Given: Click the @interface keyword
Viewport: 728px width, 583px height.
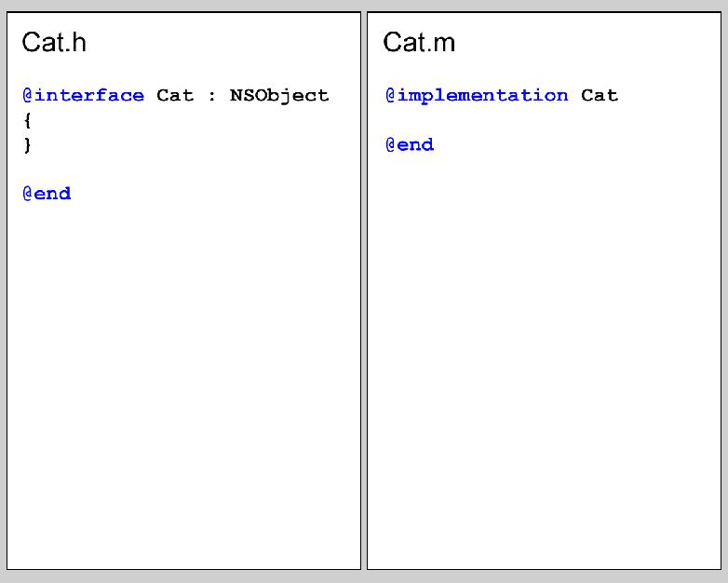Looking at the screenshot, I should 84,95.
